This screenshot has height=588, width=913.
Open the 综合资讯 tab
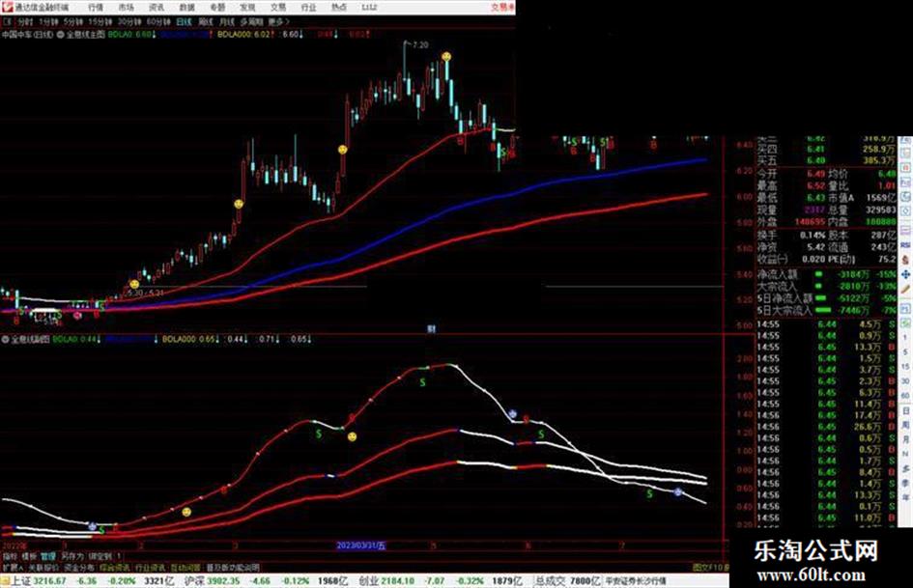(115, 568)
